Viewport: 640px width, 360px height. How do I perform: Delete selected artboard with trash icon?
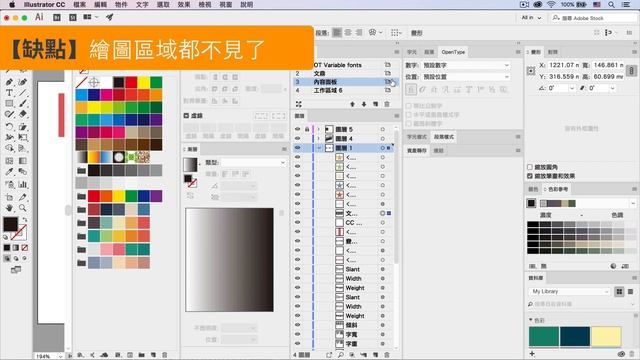[387, 104]
